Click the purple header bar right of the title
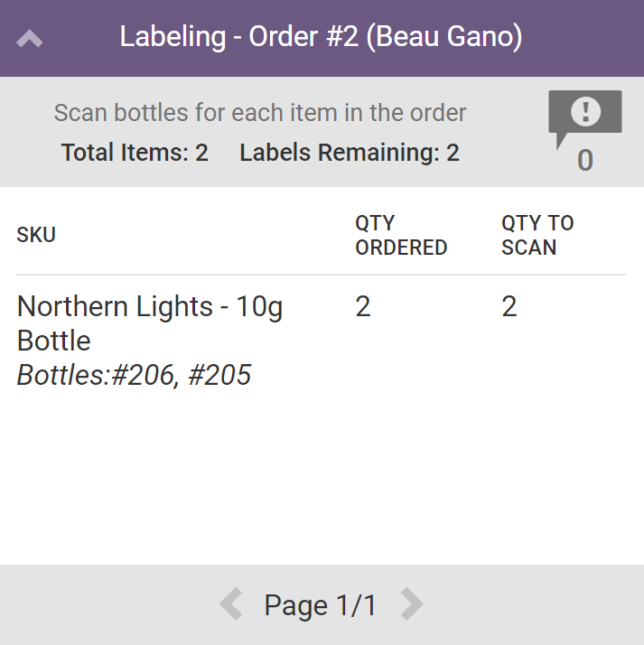 click(x=587, y=38)
